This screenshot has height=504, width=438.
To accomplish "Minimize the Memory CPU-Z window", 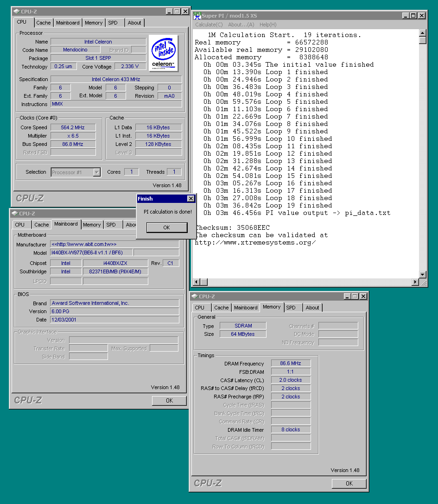I will [347, 296].
